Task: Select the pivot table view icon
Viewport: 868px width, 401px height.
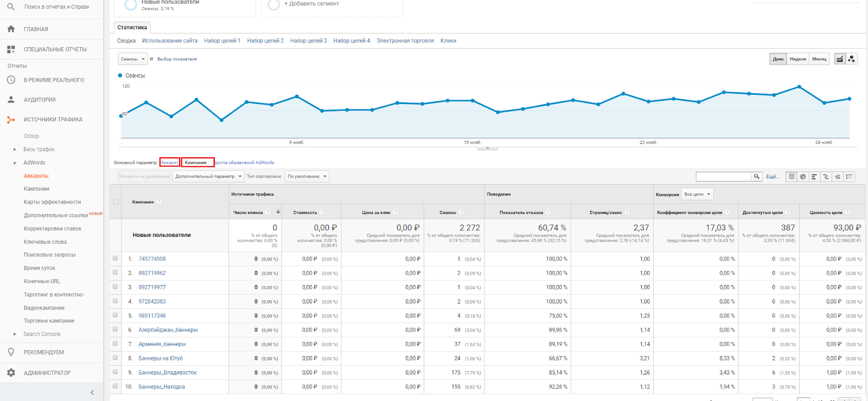Action: tap(850, 177)
